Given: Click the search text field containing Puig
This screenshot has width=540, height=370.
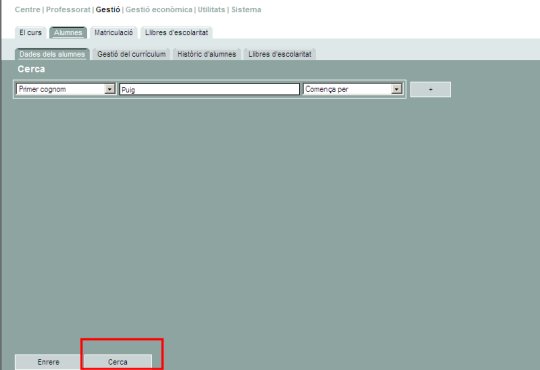Looking at the screenshot, I should pos(209,90).
